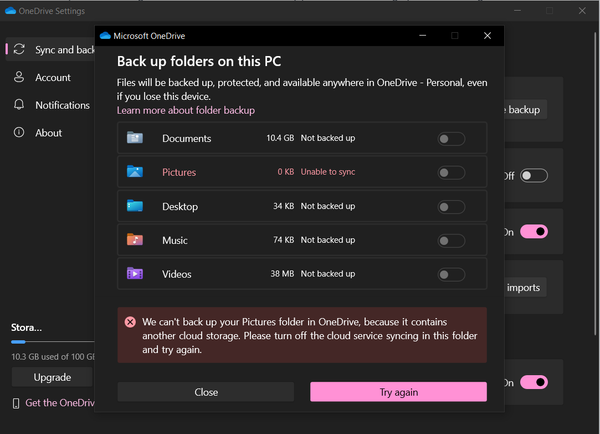
Task: Click the Music folder icon
Action: tap(135, 240)
